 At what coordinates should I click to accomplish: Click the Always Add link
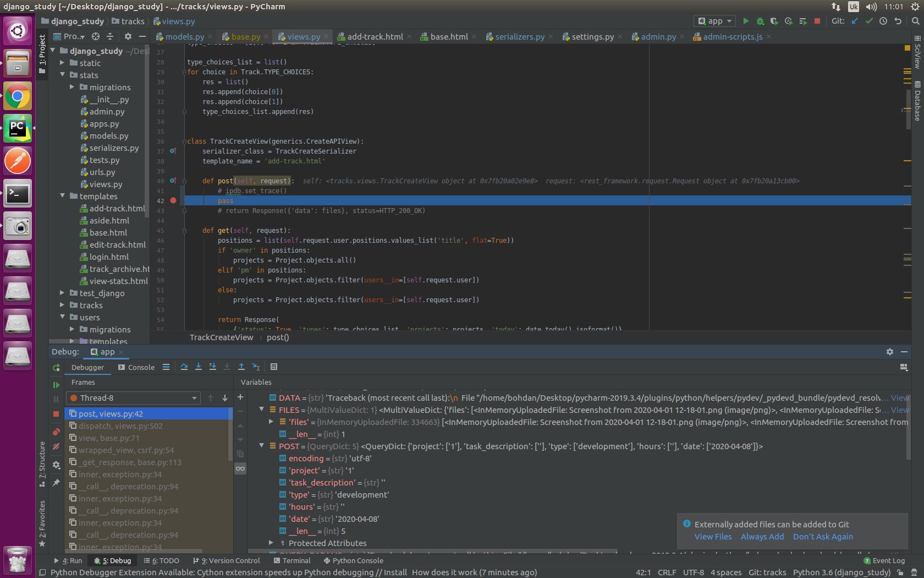click(x=762, y=537)
